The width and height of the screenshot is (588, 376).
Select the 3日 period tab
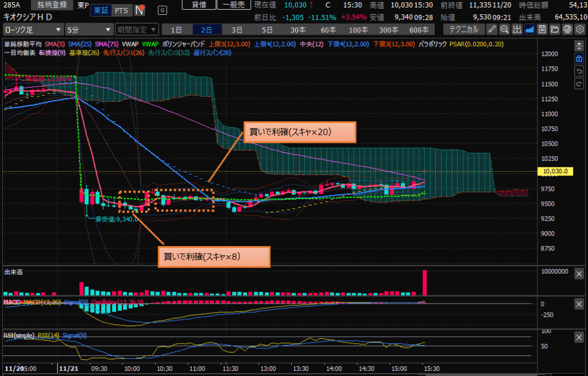(x=237, y=29)
